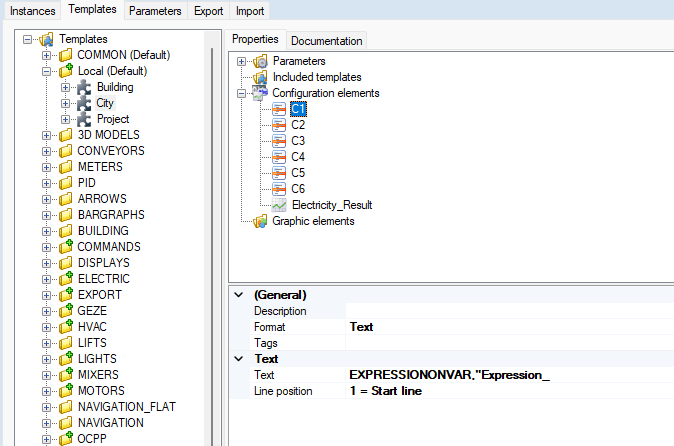Screen dimensions: 674x446
Task: Switch to the Instances tab
Action: 33,10
